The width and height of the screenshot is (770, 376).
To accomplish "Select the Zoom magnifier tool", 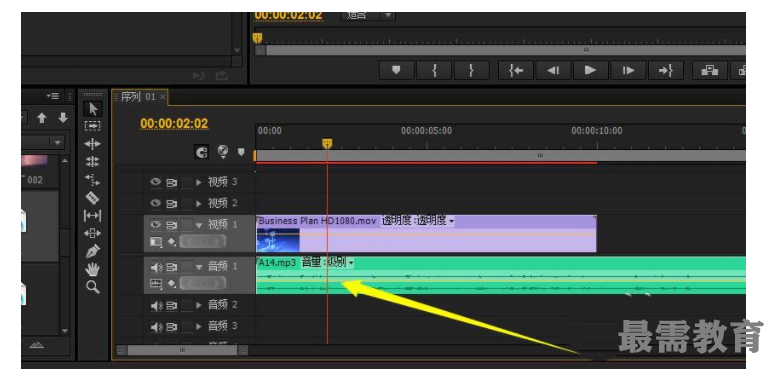I will pos(92,287).
